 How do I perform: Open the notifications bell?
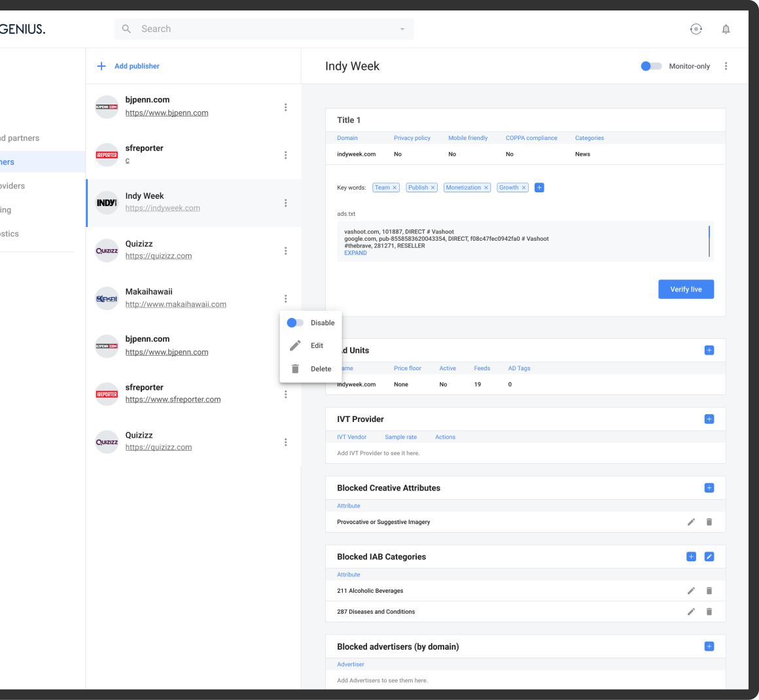(x=726, y=29)
